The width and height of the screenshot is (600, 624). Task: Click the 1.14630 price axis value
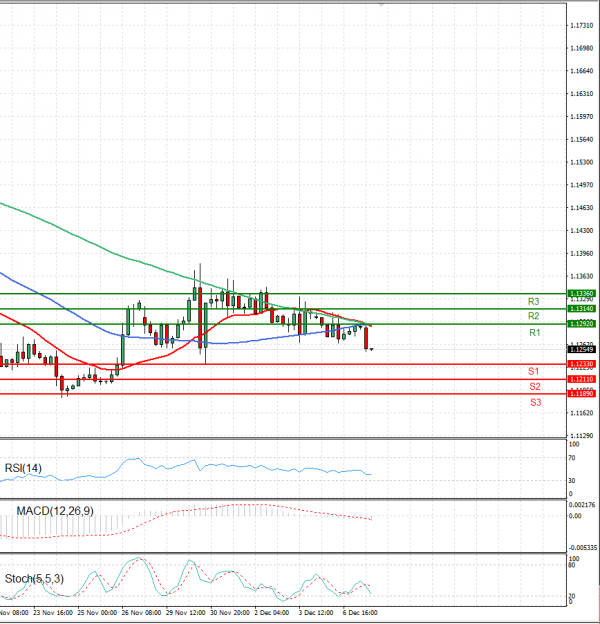click(x=582, y=208)
